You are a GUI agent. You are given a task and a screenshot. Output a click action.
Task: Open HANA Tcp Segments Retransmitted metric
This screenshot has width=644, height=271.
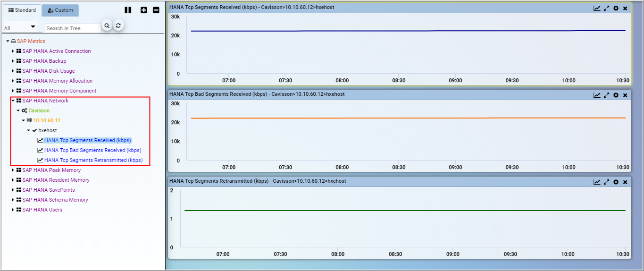[x=93, y=160]
